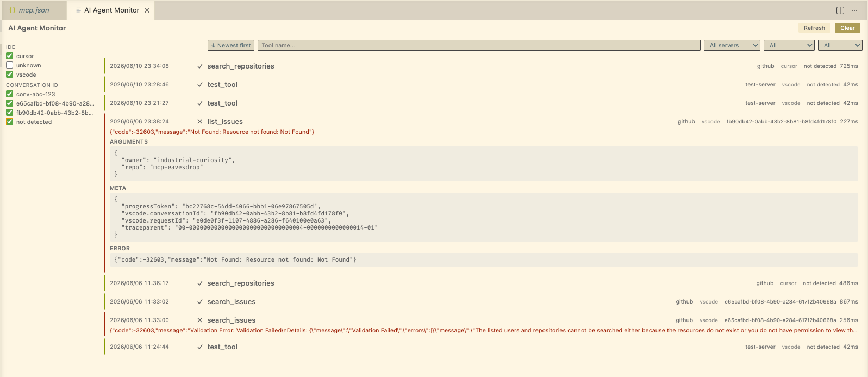This screenshot has height=377, width=868.
Task: Expand the 11:33:02 search_issues entry
Action: tap(483, 302)
